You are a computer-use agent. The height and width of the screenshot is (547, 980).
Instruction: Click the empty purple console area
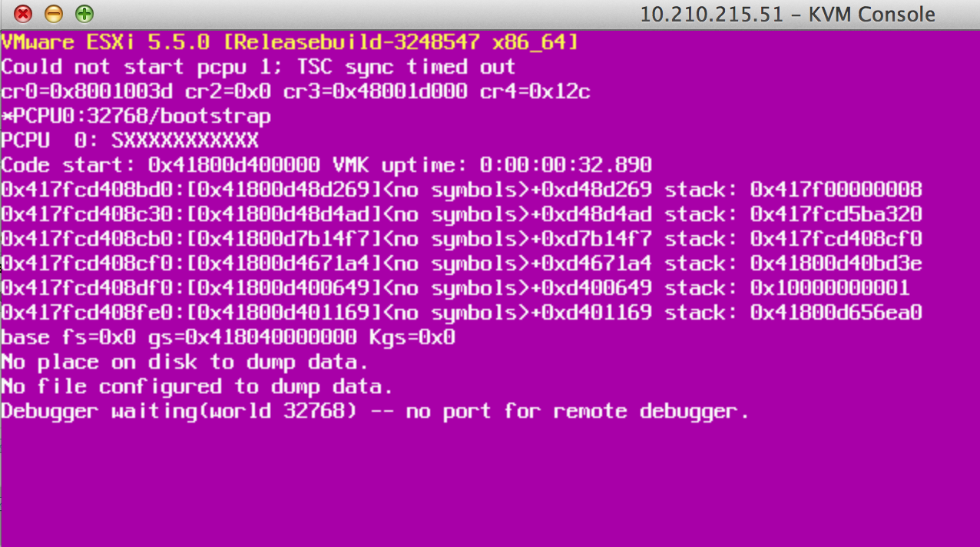[x=492, y=484]
